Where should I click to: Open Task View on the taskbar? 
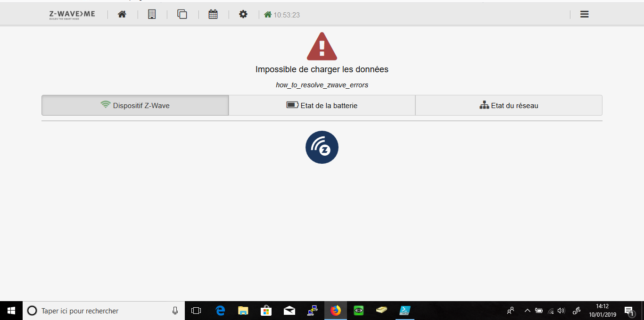coord(196,311)
